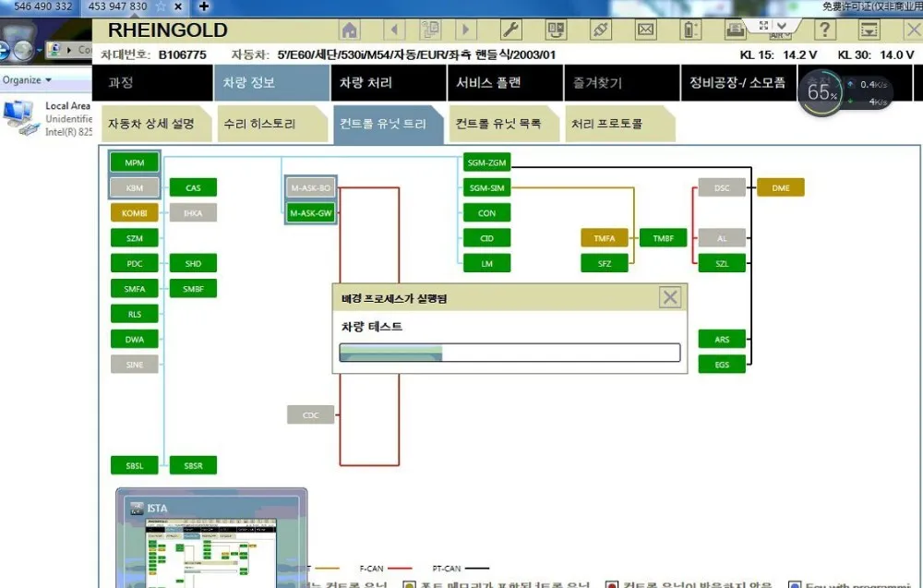This screenshot has height=588, width=923.
Task: Open the service functions wrench icon
Action: [510, 30]
